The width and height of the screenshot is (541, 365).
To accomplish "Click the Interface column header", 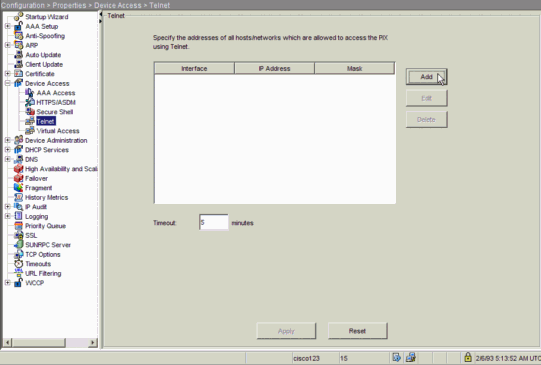I will (x=194, y=68).
